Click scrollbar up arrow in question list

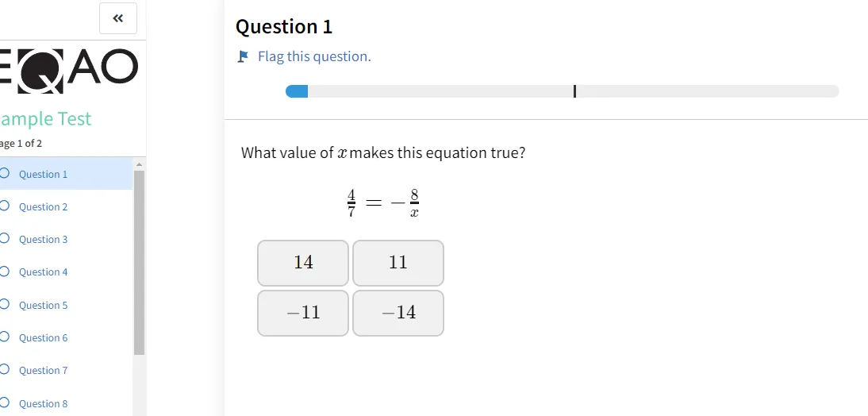coord(139,164)
